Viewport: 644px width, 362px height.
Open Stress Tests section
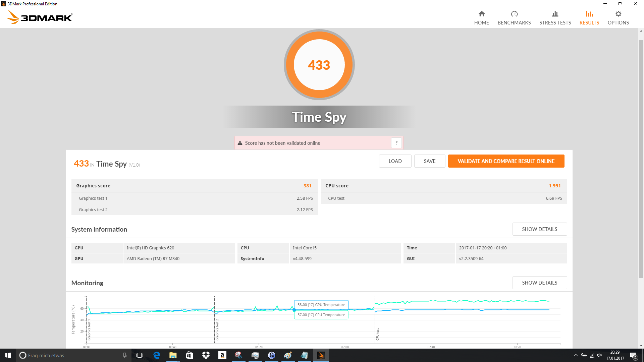point(555,18)
